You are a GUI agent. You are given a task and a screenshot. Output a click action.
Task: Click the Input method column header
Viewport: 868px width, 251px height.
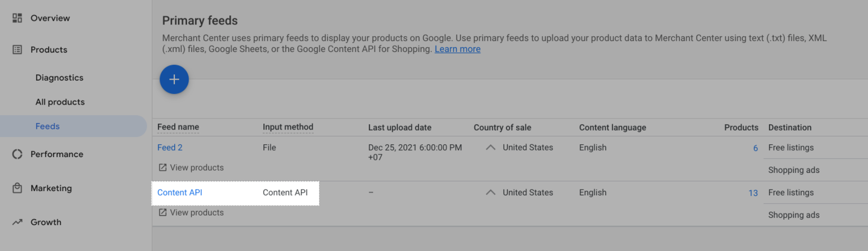pos(288,127)
